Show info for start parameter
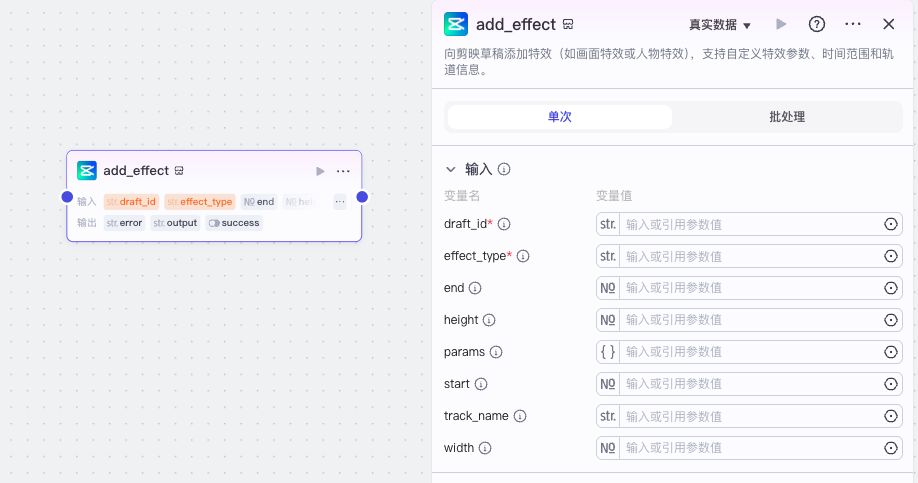The image size is (918, 483). click(481, 384)
